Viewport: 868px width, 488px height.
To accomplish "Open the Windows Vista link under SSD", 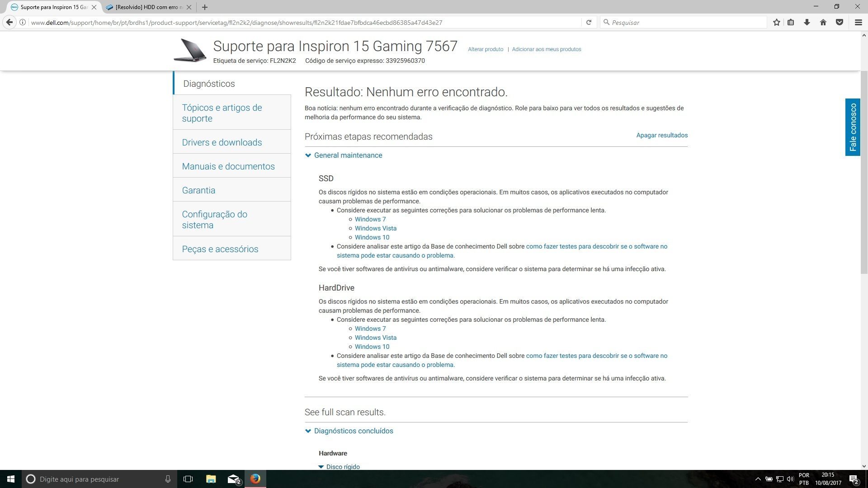I will 376,228.
